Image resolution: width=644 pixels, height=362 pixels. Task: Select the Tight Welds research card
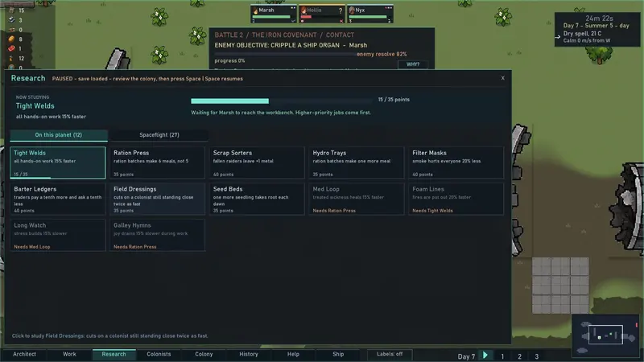click(x=58, y=163)
